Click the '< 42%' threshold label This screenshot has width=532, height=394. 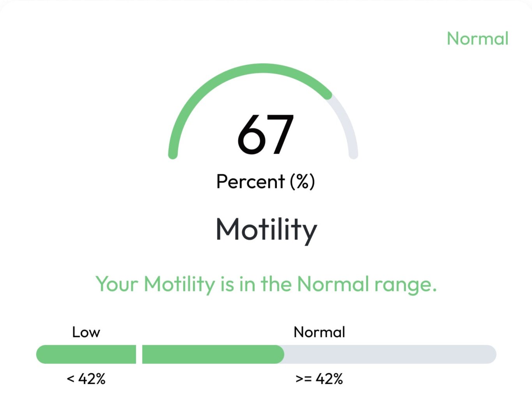(x=86, y=379)
